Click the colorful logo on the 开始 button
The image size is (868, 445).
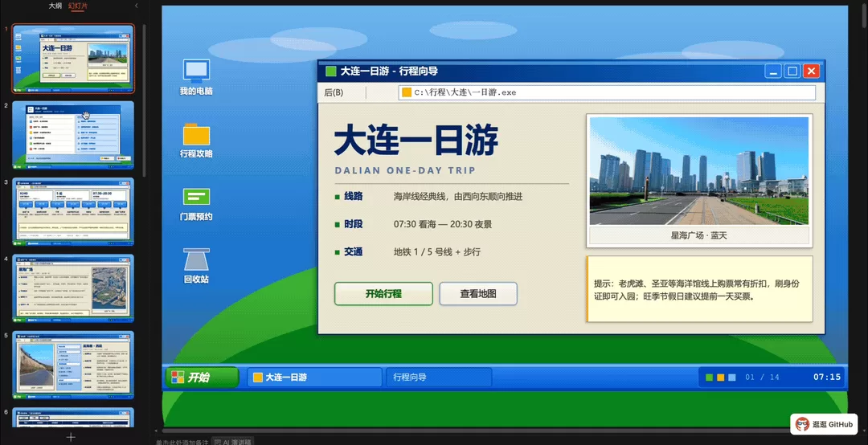coord(177,377)
